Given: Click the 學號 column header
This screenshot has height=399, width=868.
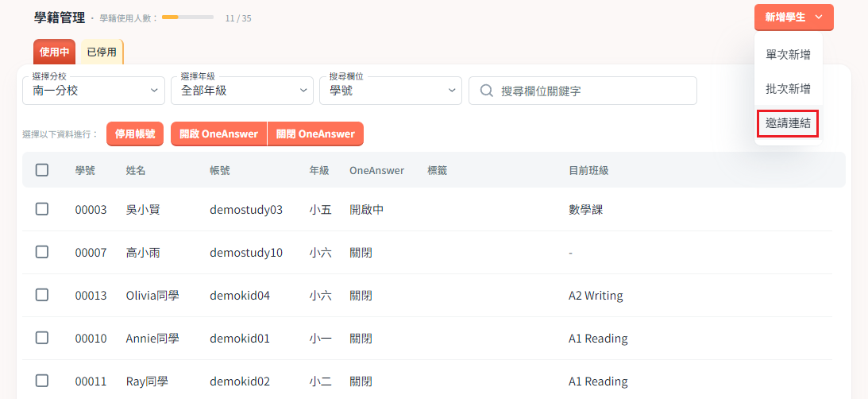Looking at the screenshot, I should pos(85,171).
